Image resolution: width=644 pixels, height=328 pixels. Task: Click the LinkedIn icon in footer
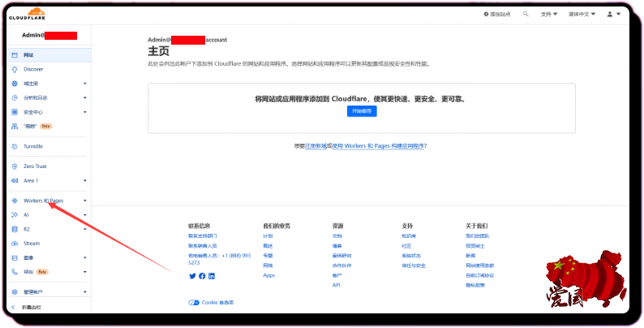pyautogui.click(x=212, y=276)
